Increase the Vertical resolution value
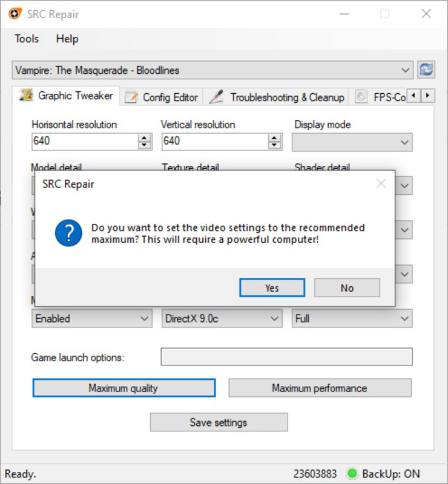Viewport: 448px width, 484px height. click(x=274, y=138)
